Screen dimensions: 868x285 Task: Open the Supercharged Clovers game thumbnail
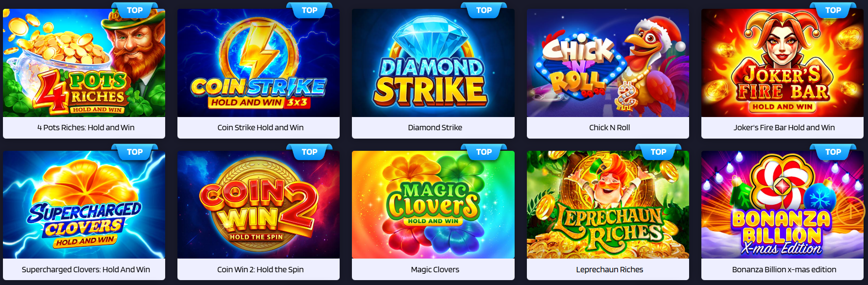tap(84, 205)
